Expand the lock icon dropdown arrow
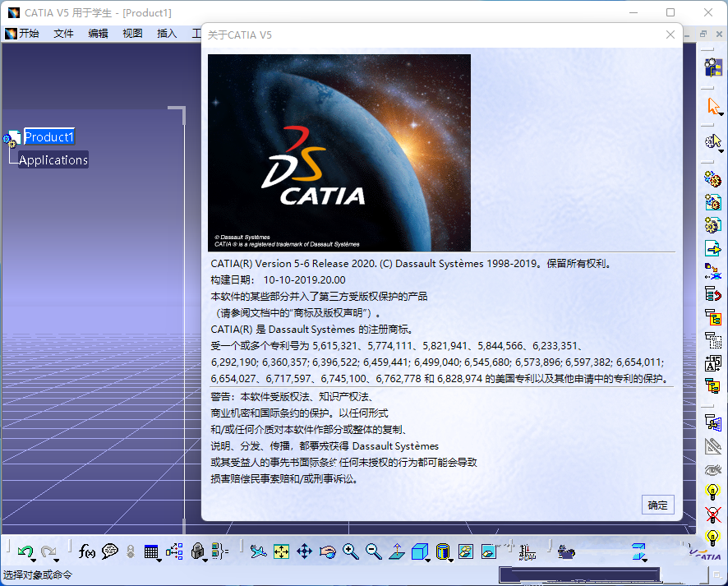Viewport: 728px width, 586px height. coord(205,561)
